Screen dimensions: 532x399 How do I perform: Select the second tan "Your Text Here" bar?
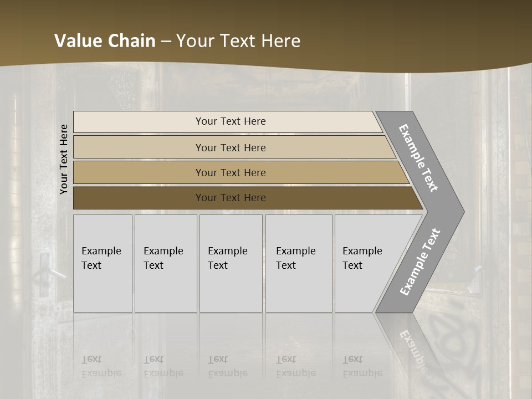coord(230,147)
